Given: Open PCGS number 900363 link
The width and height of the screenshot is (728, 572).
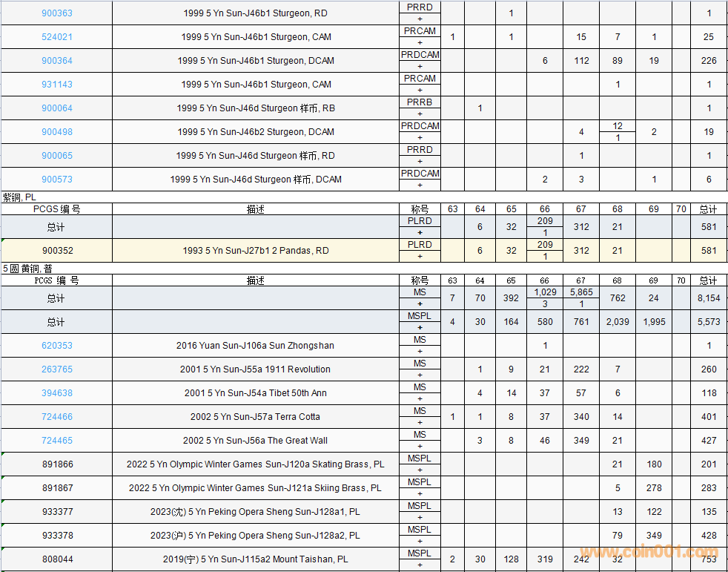Looking at the screenshot, I should point(57,13).
